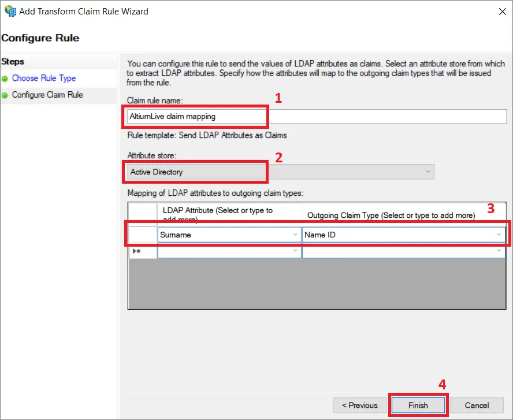
Task: Select the row header of the Surname mapping
Action: [x=142, y=235]
